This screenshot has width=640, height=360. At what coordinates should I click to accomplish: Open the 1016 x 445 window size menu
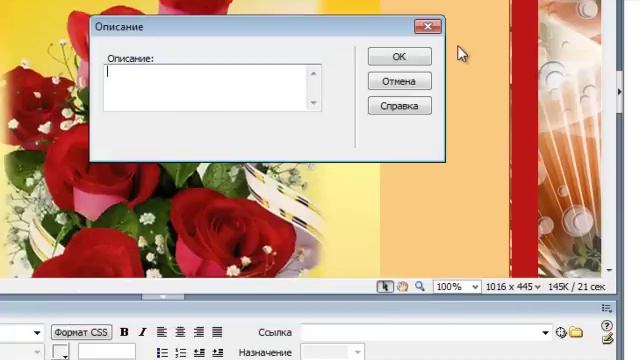click(513, 287)
